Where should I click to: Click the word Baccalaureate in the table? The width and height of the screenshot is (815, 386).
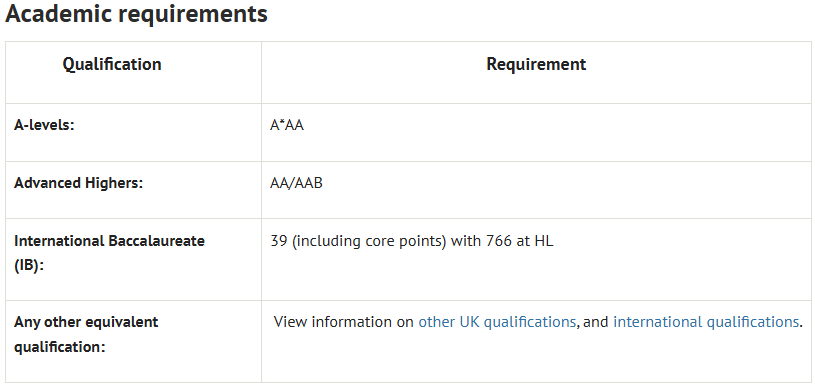[x=156, y=241]
